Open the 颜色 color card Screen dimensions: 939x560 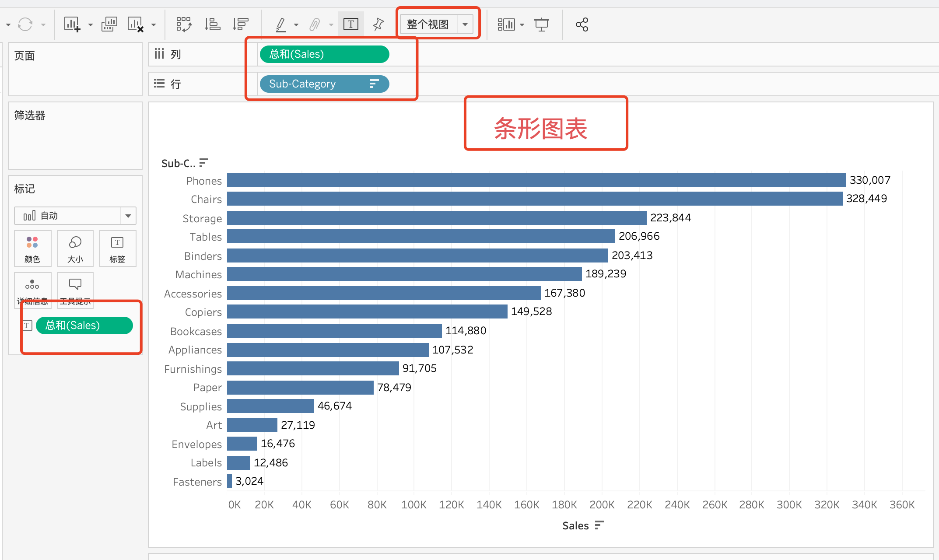[32, 248]
